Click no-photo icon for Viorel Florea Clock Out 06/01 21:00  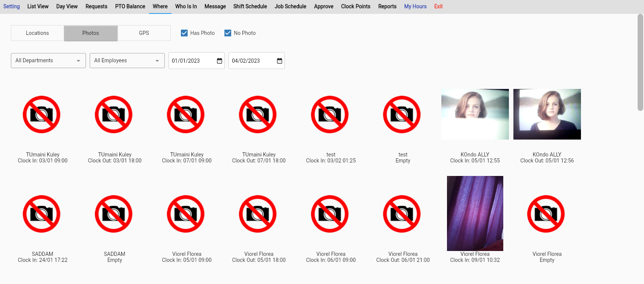tap(402, 214)
